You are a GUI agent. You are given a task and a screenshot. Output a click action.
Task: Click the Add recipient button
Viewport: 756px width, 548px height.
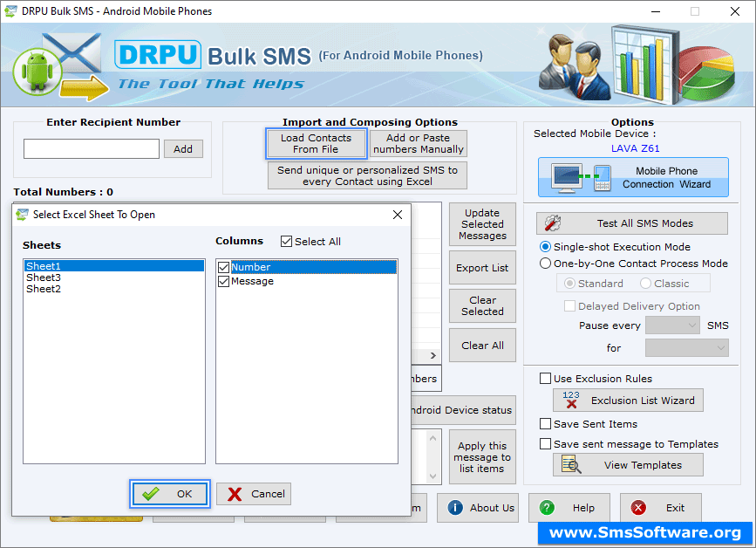click(x=183, y=149)
